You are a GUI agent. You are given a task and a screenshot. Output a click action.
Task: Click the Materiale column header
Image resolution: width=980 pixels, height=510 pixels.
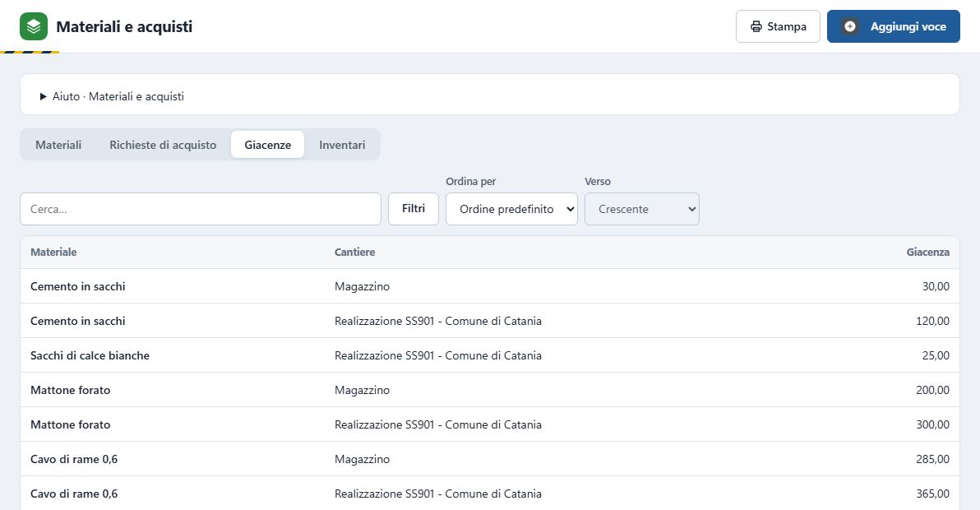pyautogui.click(x=53, y=252)
